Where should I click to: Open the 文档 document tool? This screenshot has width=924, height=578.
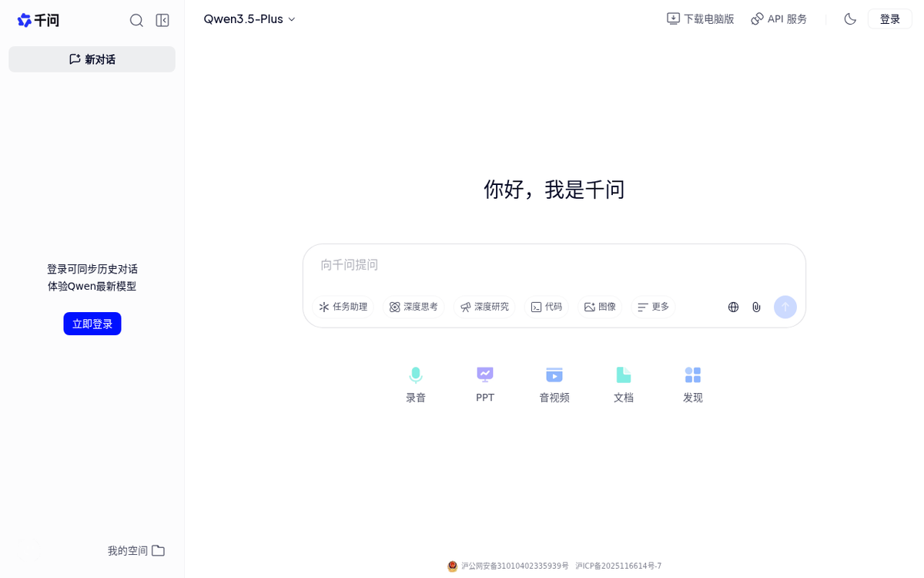624,375
